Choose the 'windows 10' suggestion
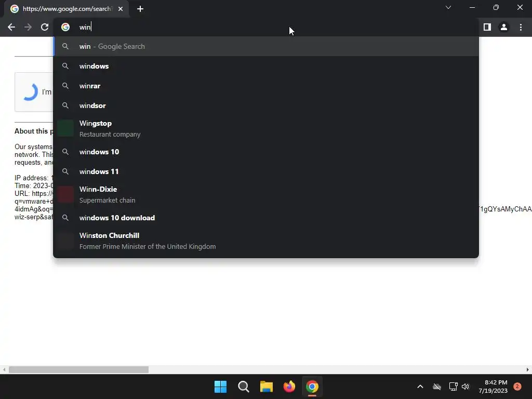This screenshot has width=532, height=399. tap(266, 152)
